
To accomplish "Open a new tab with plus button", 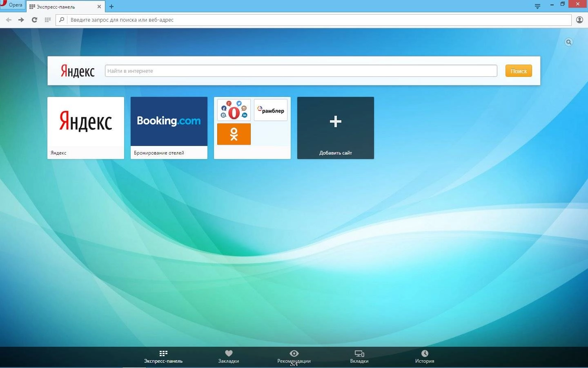I will [x=111, y=7].
